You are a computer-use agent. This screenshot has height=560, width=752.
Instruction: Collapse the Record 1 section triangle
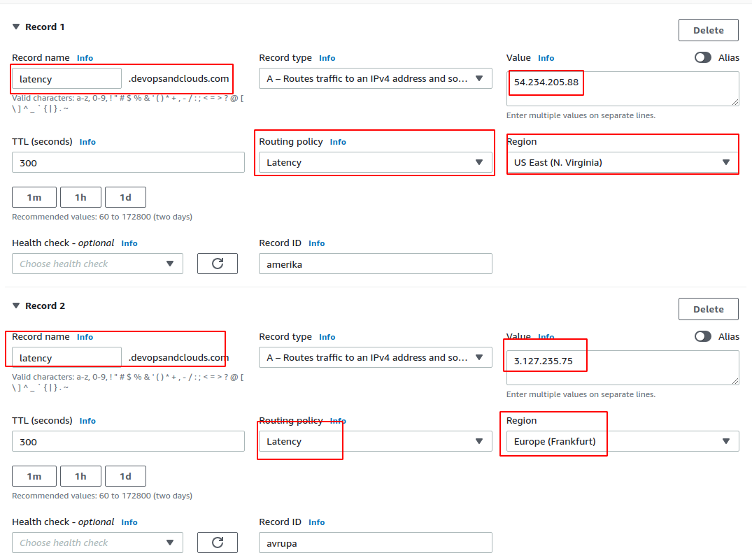click(x=16, y=27)
